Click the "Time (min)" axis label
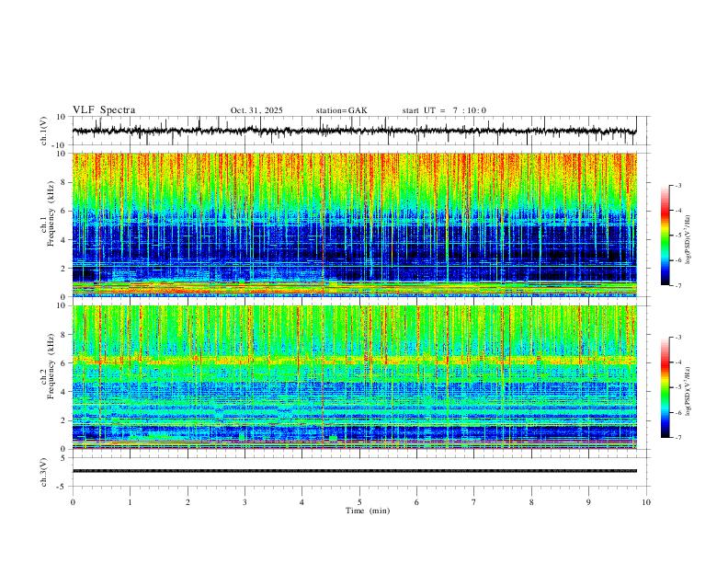Image resolution: width=728 pixels, height=563 pixels. click(x=368, y=511)
